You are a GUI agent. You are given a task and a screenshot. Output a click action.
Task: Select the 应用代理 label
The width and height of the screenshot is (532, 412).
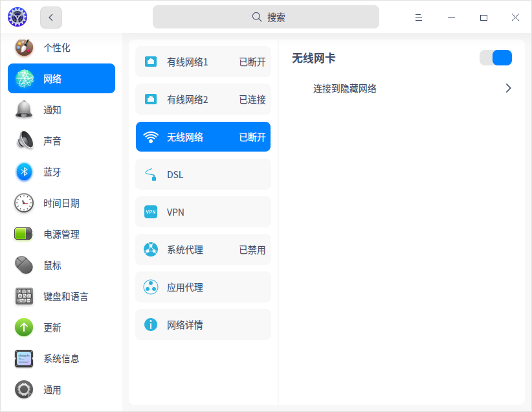[185, 288]
